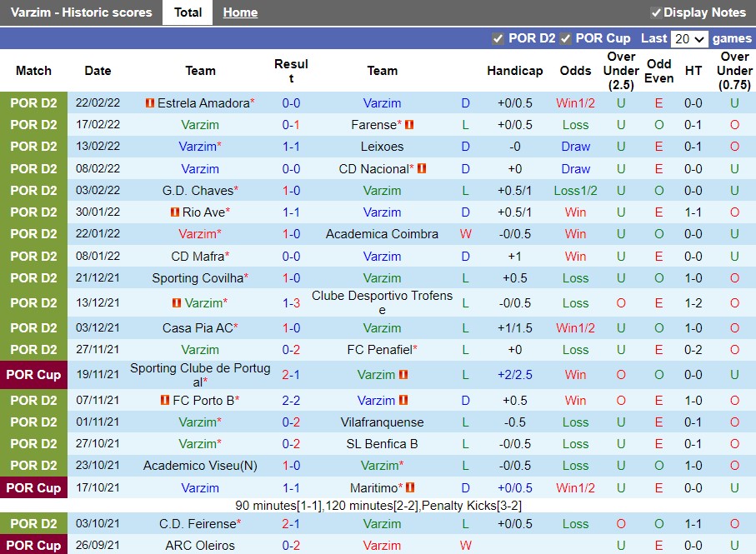
Task: Click red card icon next to Varzim on 07/11/21
Action: coord(403,401)
